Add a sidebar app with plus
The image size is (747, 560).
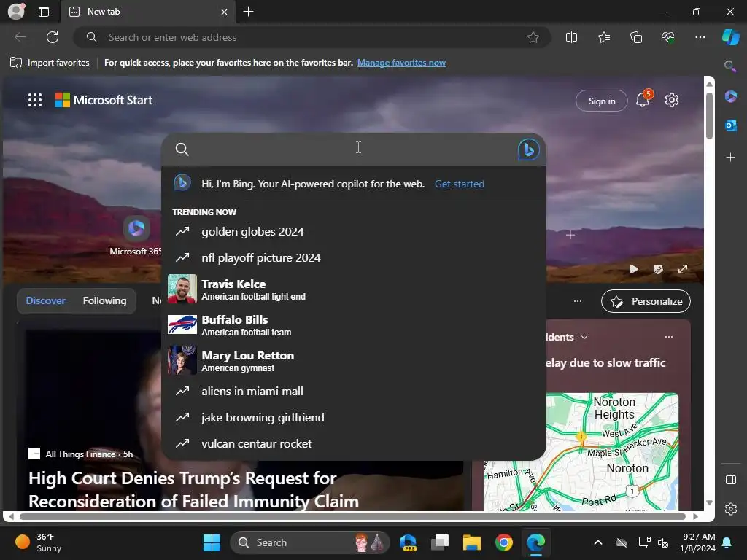click(730, 157)
